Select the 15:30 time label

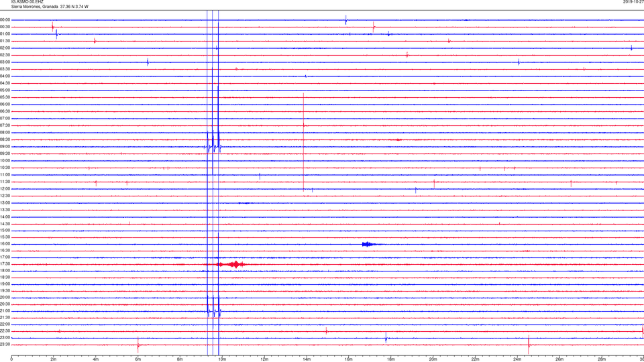[5, 237]
